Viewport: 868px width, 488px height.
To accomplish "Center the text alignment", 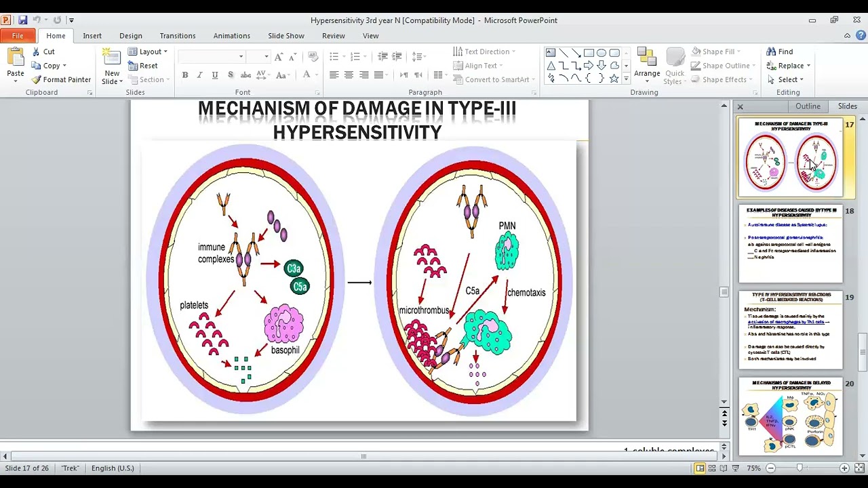I will click(x=349, y=75).
